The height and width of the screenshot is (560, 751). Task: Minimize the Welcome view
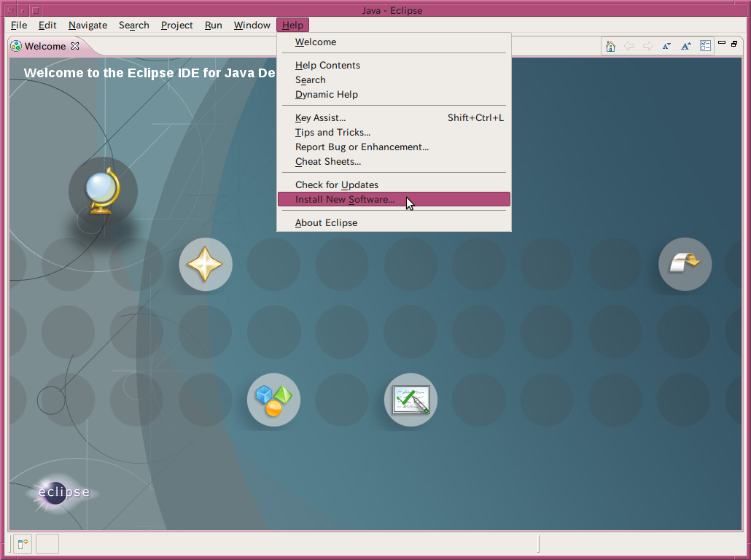(722, 42)
